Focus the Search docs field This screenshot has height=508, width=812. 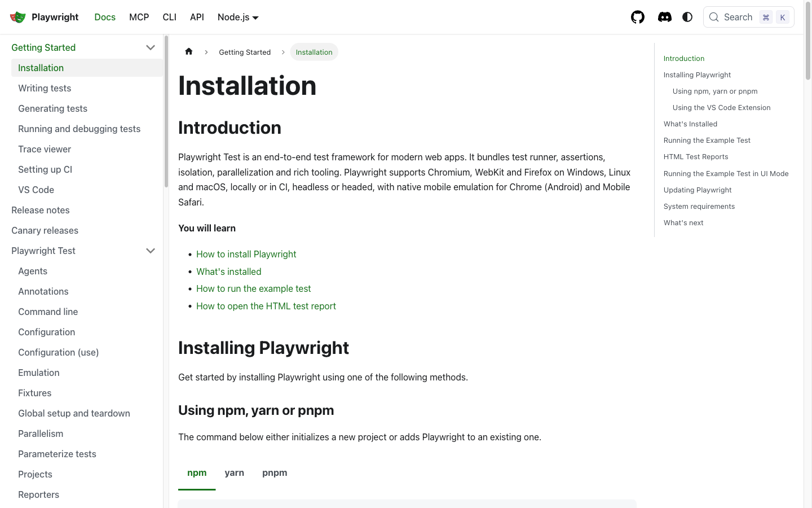pyautogui.click(x=748, y=17)
